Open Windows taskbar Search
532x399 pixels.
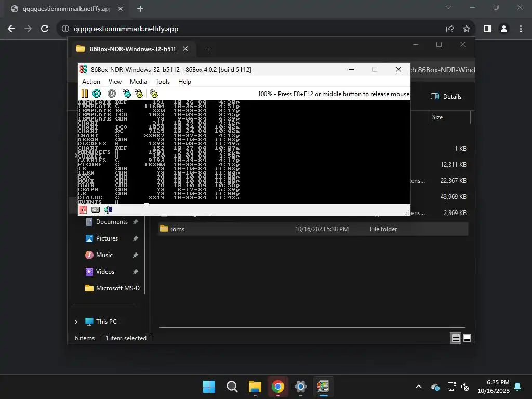point(232,387)
